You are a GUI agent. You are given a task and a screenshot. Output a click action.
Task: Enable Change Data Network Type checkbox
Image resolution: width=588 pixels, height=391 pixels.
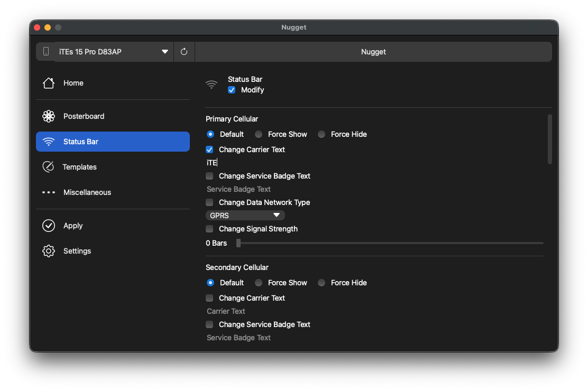(209, 202)
